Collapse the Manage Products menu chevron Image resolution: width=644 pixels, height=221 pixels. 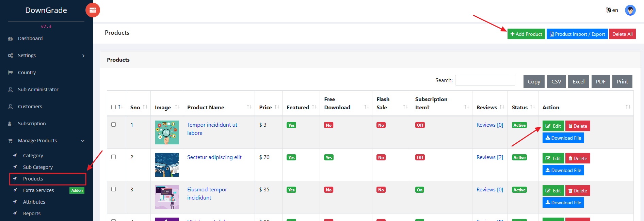point(83,141)
